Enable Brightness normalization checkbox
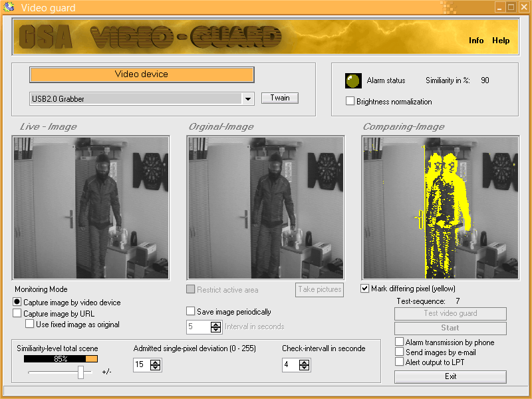The image size is (532, 399). 350,101
